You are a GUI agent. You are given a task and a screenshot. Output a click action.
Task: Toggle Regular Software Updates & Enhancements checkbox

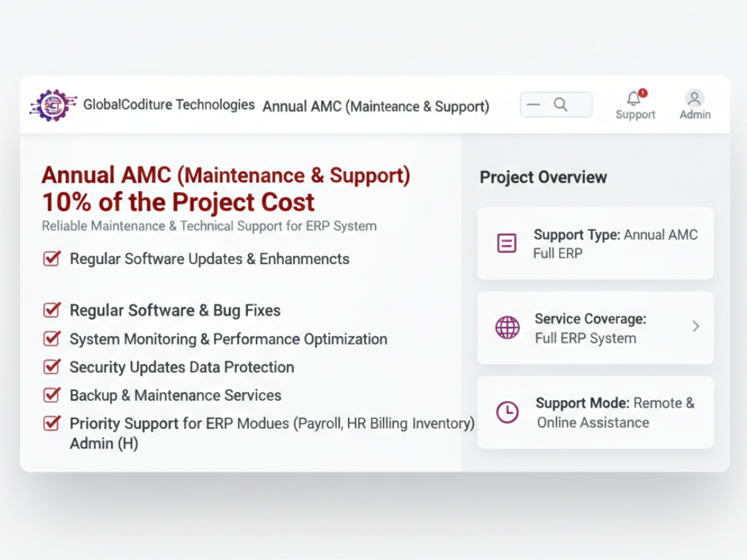point(52,259)
